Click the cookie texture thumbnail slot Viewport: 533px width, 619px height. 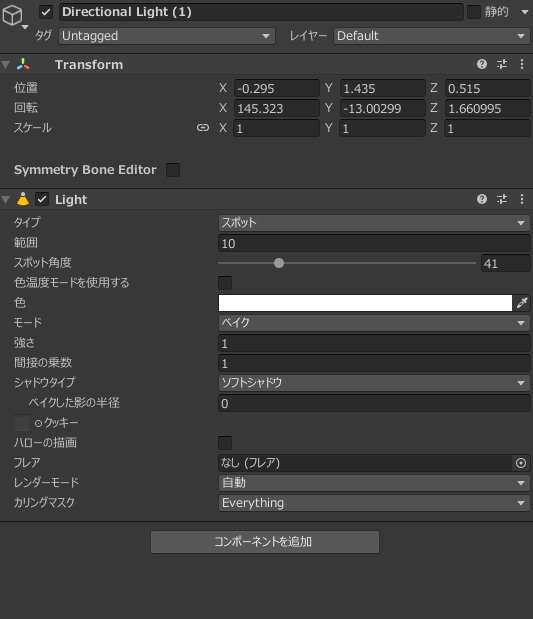pyautogui.click(x=22, y=423)
